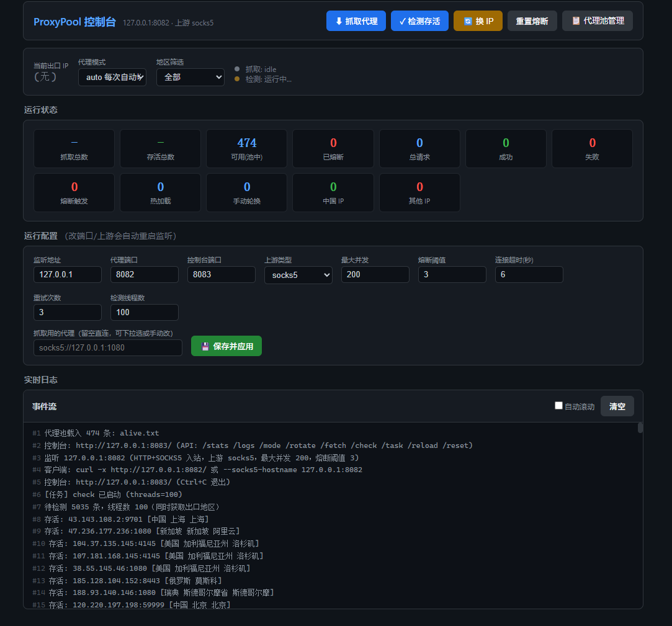
Task: Click the 检测线程数 100 input field
Action: tap(145, 312)
